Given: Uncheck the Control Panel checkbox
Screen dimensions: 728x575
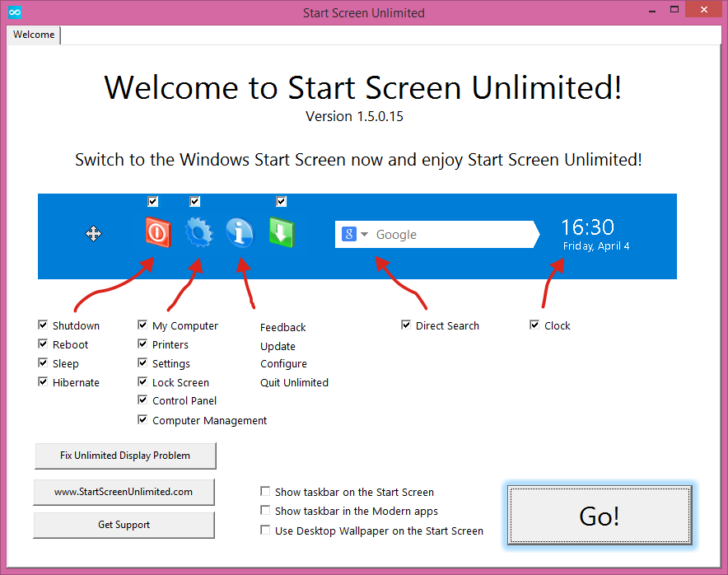Looking at the screenshot, I should click(x=142, y=400).
